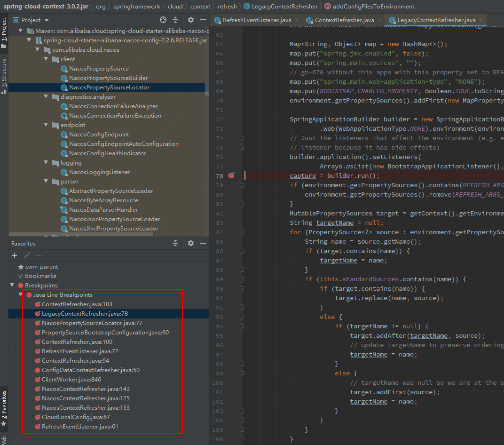Open the 1: Project side tool window

click(x=4, y=33)
